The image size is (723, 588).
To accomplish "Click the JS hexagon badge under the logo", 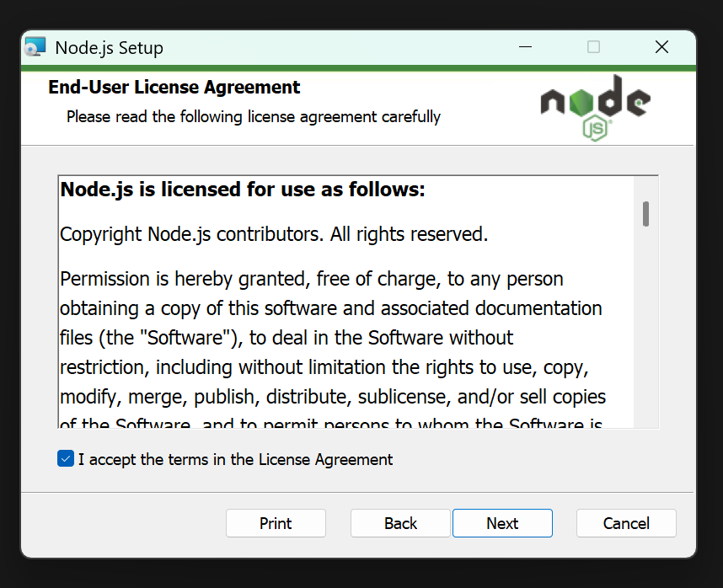I will (595, 129).
